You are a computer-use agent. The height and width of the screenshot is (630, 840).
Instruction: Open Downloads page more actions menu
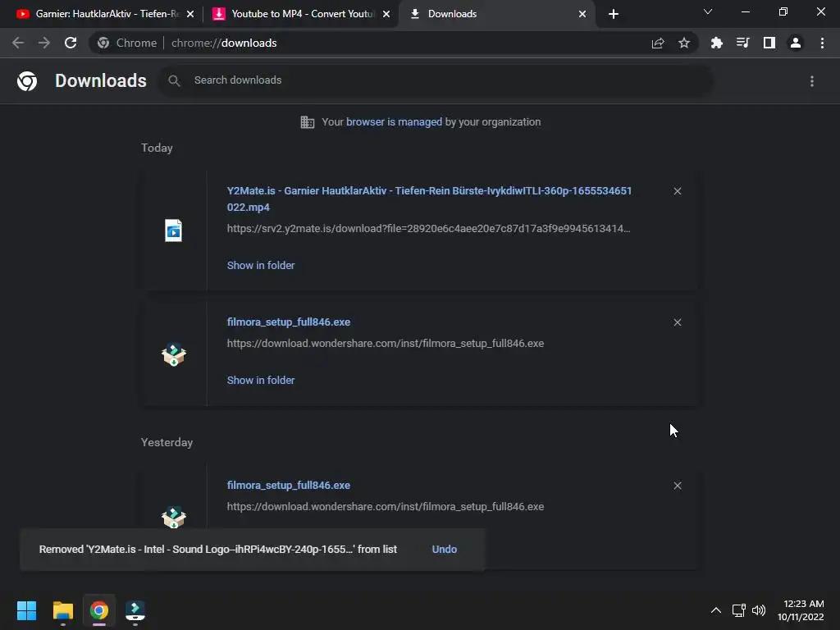pos(812,81)
